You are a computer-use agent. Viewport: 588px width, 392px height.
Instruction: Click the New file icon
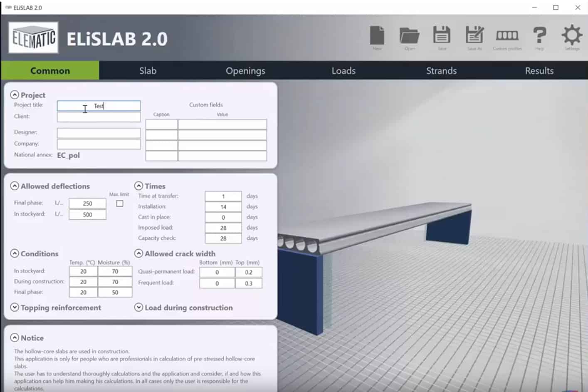point(377,35)
